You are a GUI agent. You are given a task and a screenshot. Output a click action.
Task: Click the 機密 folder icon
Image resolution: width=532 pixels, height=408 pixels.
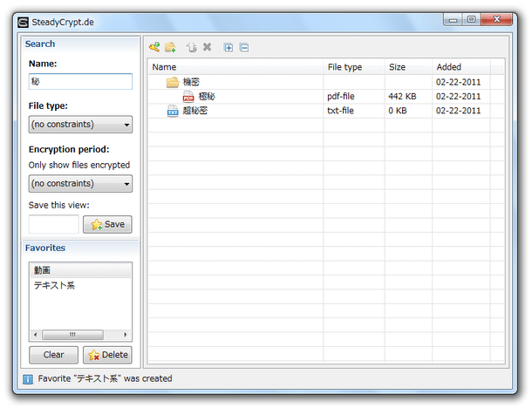173,82
